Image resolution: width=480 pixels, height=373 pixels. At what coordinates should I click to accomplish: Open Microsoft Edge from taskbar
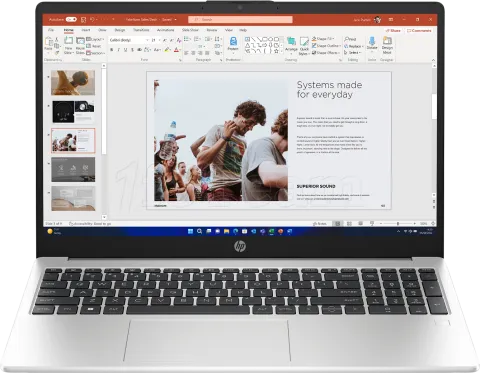(x=235, y=231)
